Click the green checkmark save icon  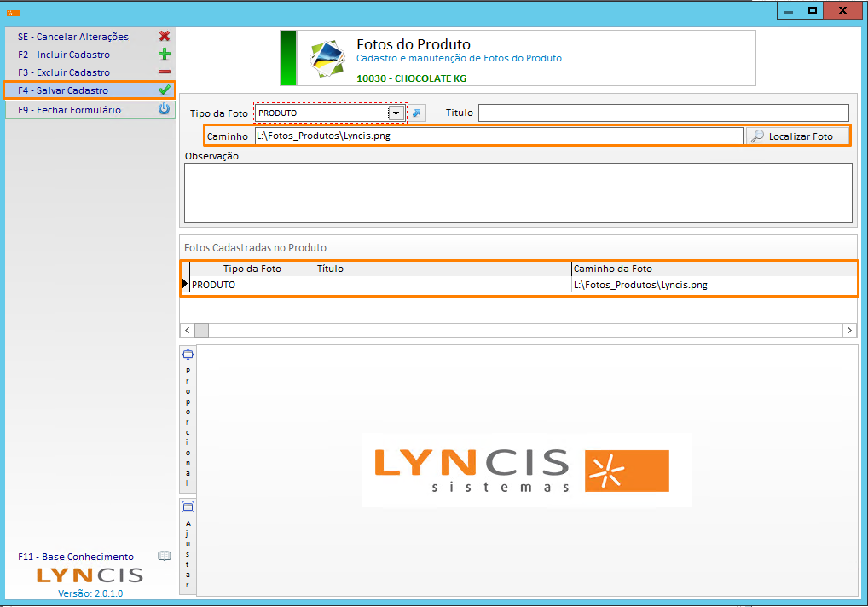pos(165,90)
